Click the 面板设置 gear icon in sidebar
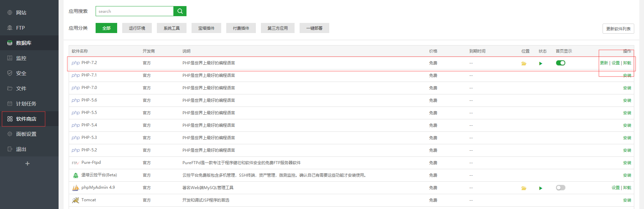Image resolution: width=644 pixels, height=209 pixels. click(x=10, y=134)
